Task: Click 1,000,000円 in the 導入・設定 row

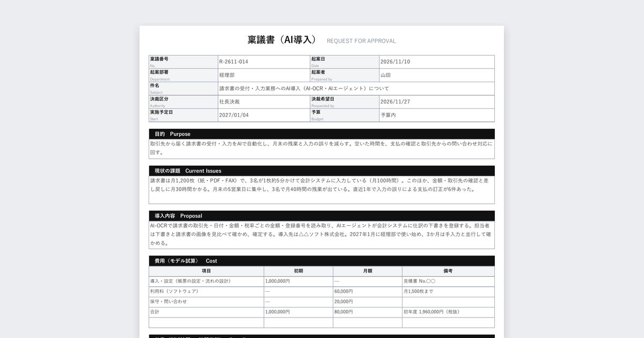Action: [277, 281]
